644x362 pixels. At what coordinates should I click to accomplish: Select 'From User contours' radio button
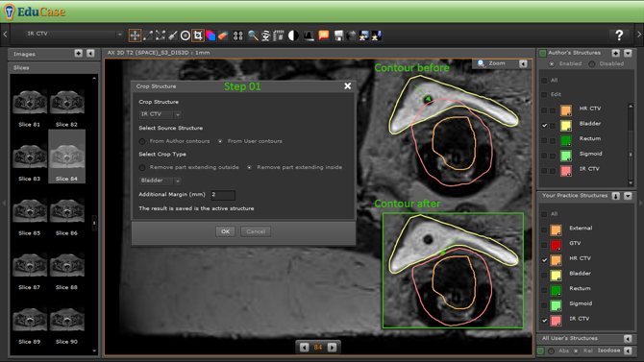pos(220,141)
